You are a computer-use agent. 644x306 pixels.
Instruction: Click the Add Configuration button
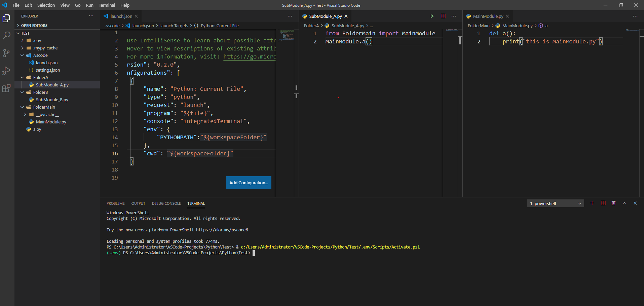249,183
